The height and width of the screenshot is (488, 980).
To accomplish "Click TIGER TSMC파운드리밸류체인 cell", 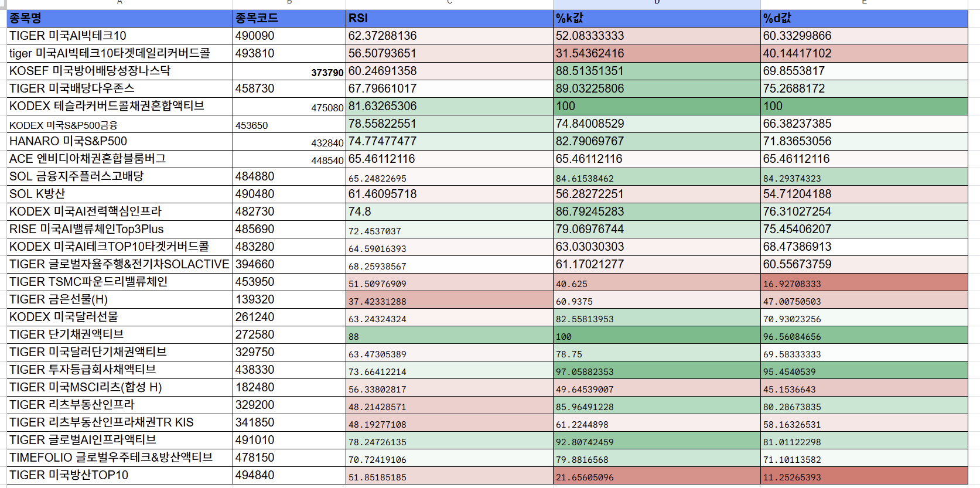I will click(x=119, y=282).
